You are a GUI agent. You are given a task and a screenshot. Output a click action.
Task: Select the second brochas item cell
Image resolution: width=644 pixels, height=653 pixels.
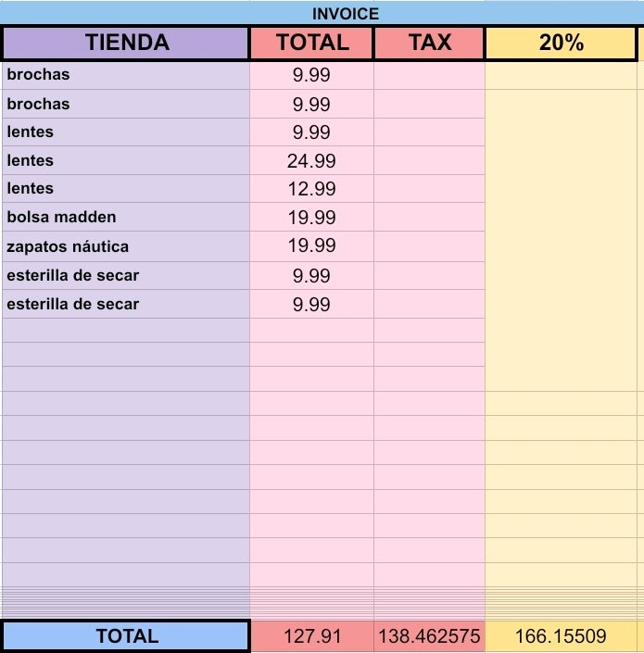point(126,104)
